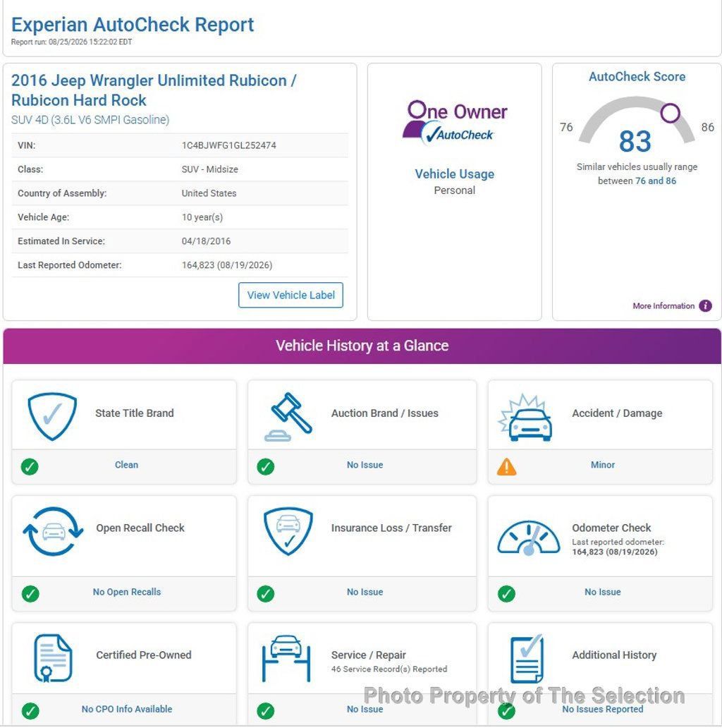722x728 pixels.
Task: Click the green check beside No Open Recalls
Action: 30,593
